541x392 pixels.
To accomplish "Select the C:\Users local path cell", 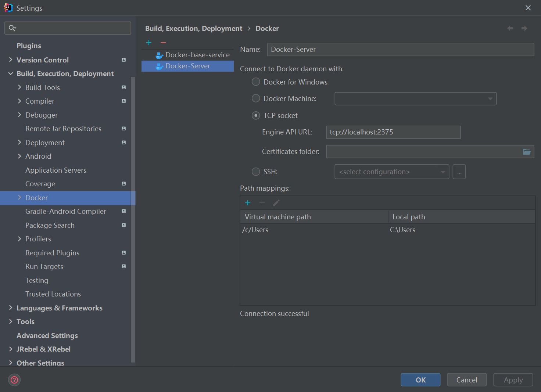I will (462, 230).
